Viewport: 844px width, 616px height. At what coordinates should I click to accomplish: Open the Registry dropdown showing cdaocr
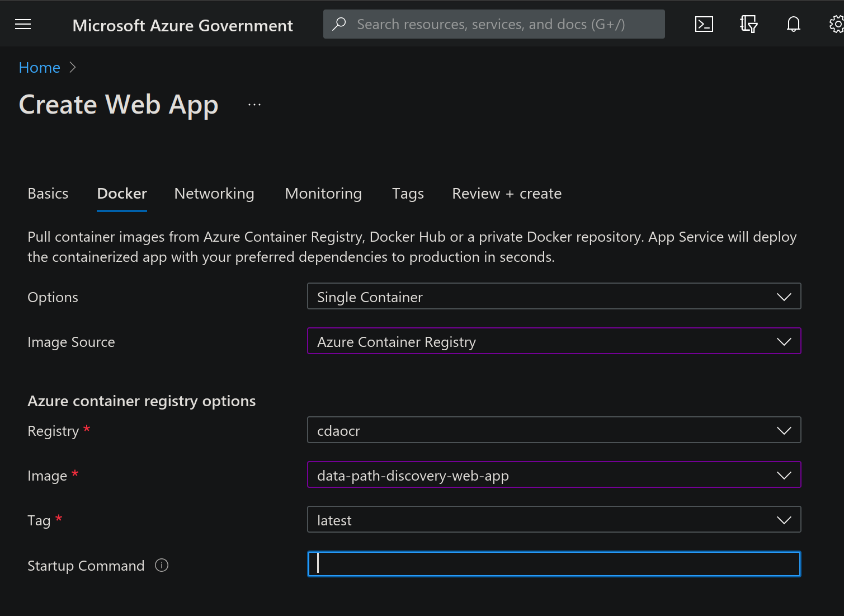[554, 430]
